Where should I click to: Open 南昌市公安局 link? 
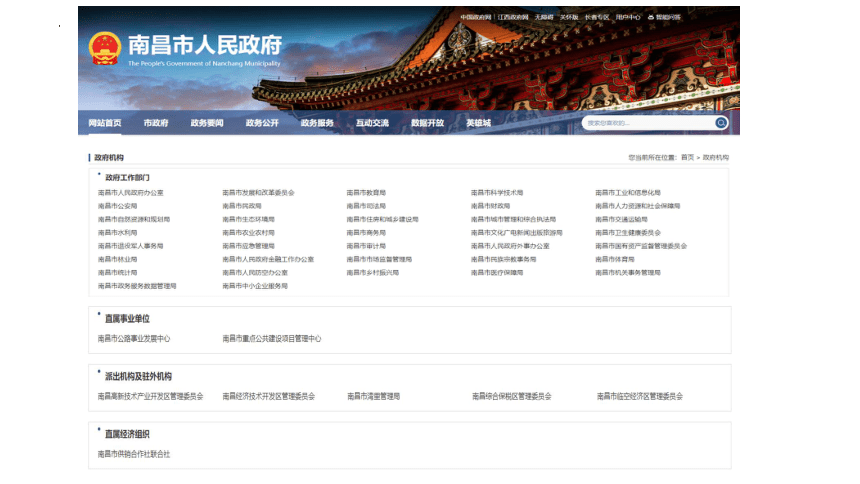coord(117,206)
